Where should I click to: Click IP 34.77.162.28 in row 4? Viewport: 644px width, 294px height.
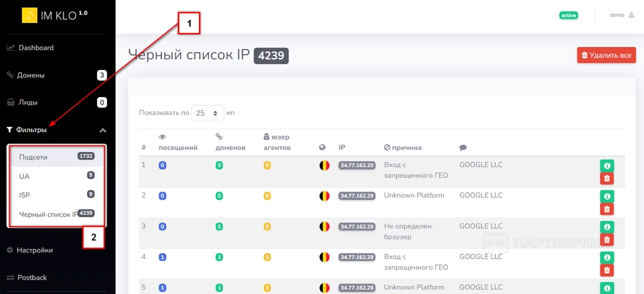(x=356, y=257)
